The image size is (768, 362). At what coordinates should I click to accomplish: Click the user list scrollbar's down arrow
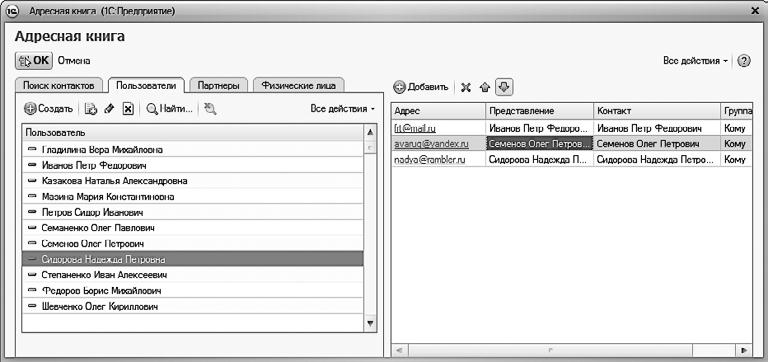(x=370, y=323)
